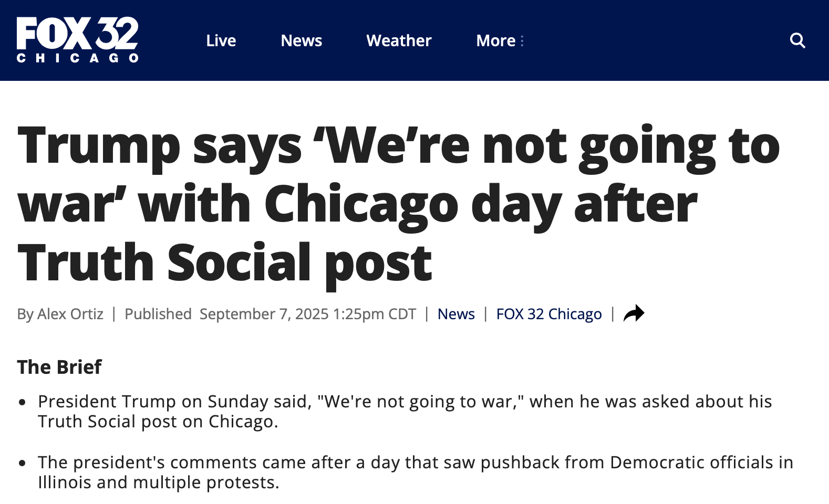Click the share arrow icon
The width and height of the screenshot is (829, 504).
(x=634, y=313)
